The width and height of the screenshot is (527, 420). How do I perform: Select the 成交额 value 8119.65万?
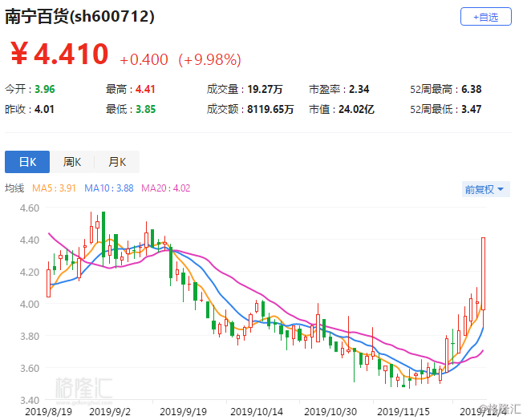pos(270,110)
